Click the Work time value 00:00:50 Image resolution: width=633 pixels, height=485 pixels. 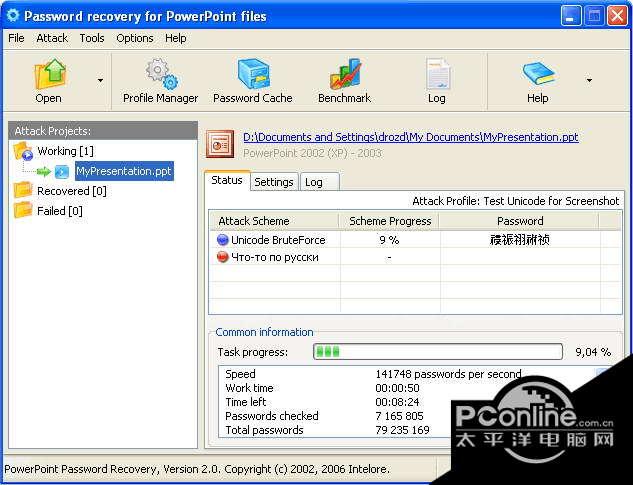pos(397,388)
